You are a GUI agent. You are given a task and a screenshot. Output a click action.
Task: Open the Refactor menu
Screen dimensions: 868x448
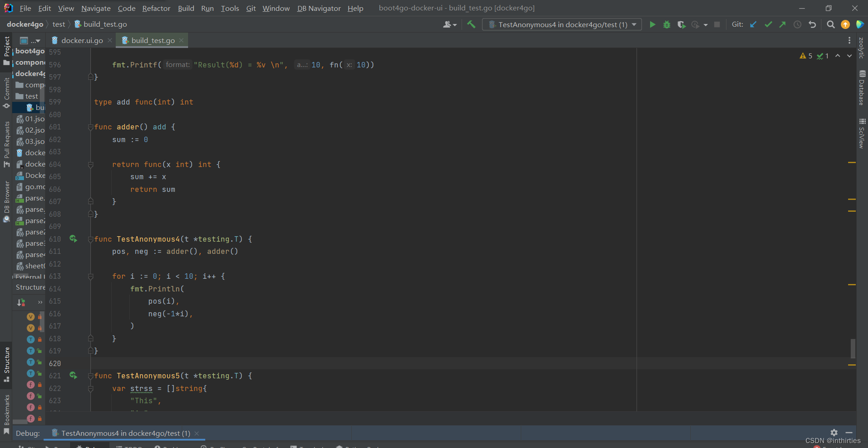pos(156,8)
